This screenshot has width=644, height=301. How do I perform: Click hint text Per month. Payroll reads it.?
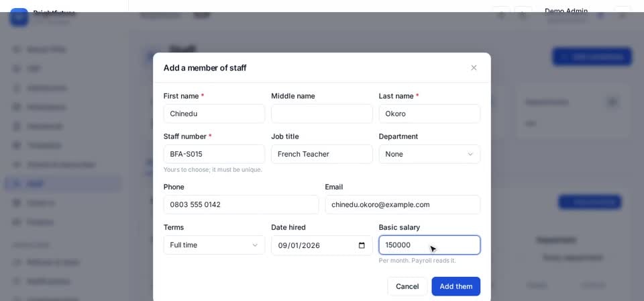pos(417,261)
